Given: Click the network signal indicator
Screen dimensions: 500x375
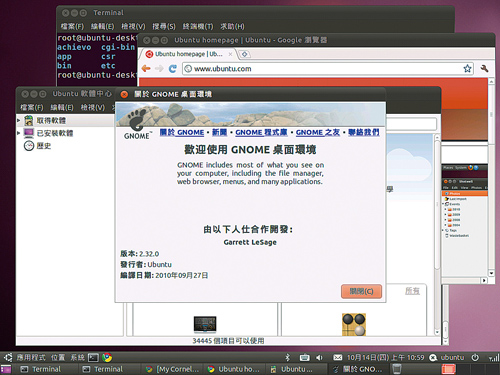Looking at the screenshot, I should (494, 358).
